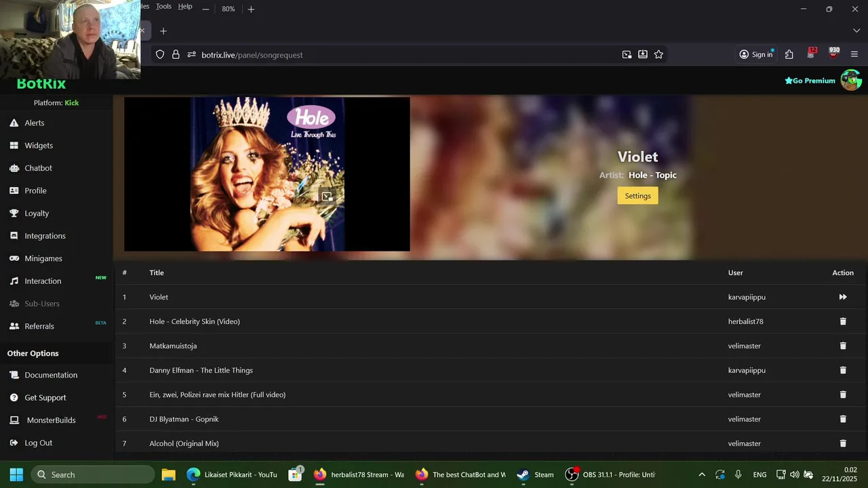Remove Danny Elfman - The Little Things
This screenshot has width=868, height=488.
(843, 370)
